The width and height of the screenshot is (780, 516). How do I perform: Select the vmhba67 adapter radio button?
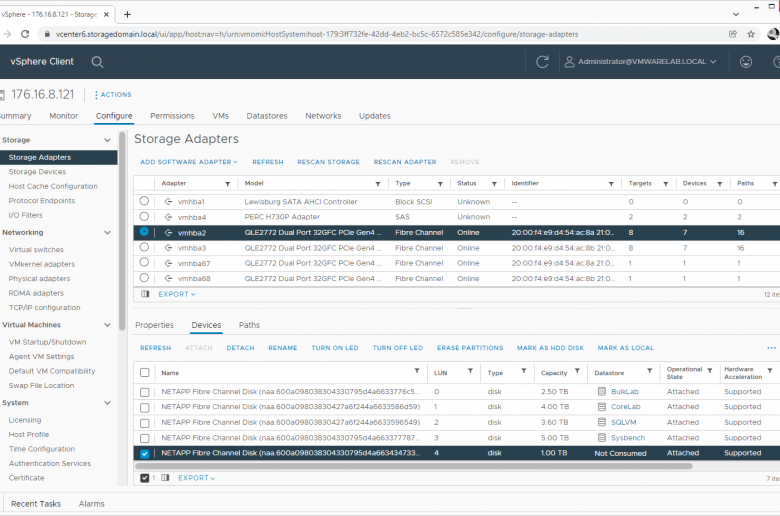click(x=144, y=262)
